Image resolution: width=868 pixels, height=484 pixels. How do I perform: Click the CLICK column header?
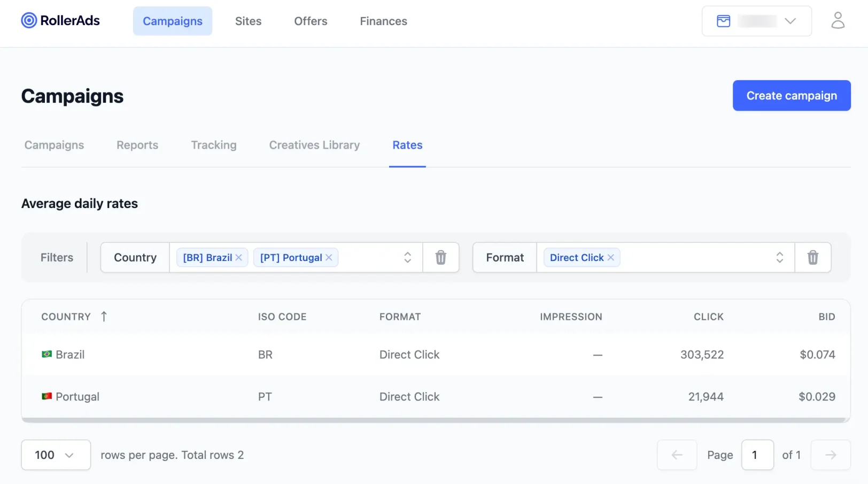coord(708,317)
